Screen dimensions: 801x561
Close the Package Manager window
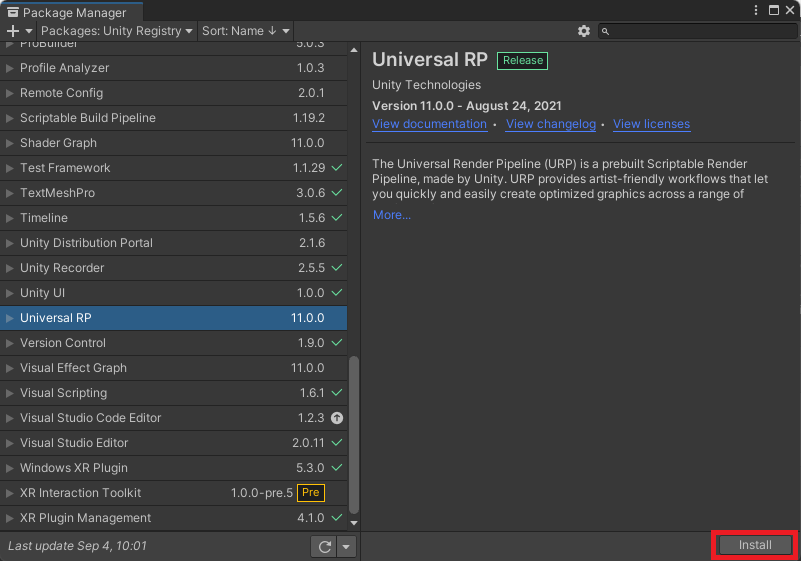point(790,10)
